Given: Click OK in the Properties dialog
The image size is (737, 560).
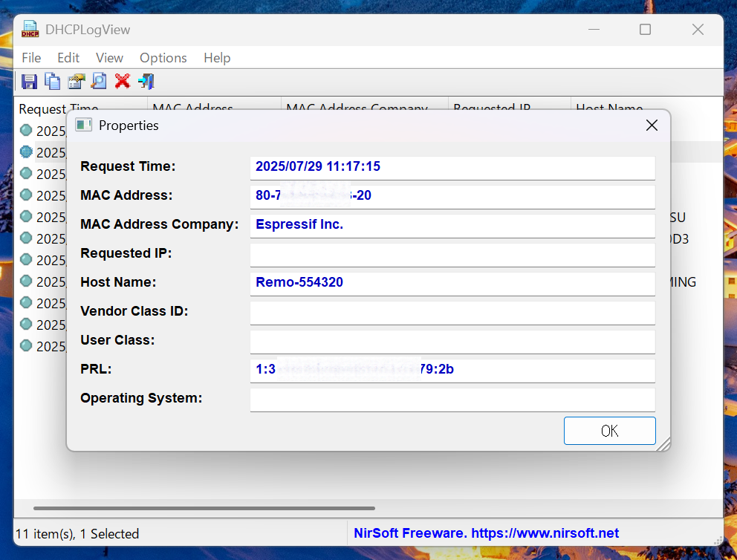Looking at the screenshot, I should pos(610,431).
